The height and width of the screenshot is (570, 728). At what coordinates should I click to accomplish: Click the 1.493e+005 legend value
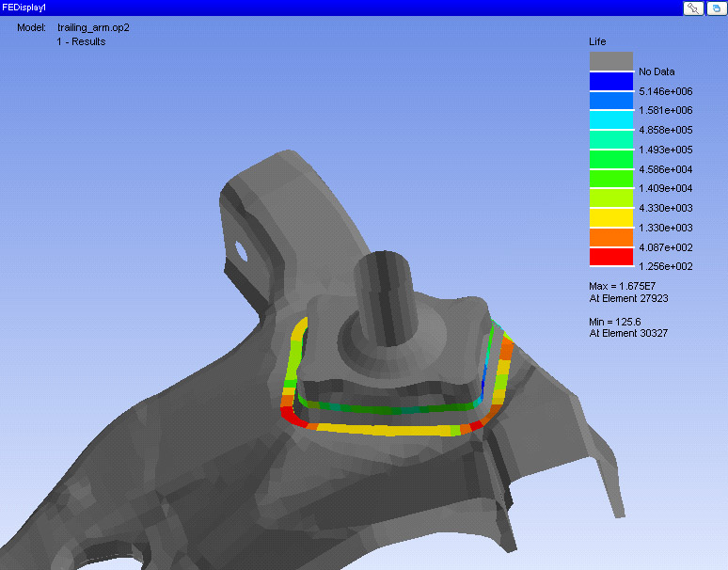click(665, 150)
